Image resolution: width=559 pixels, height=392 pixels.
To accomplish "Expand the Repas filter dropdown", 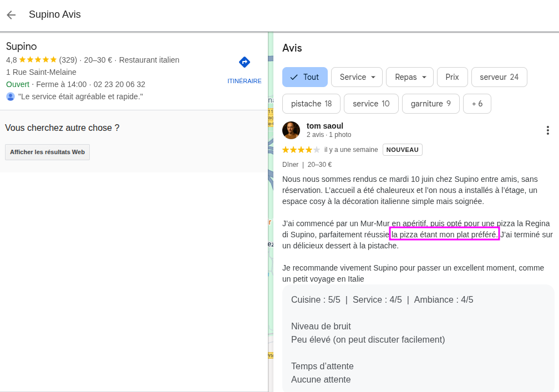I will [410, 77].
